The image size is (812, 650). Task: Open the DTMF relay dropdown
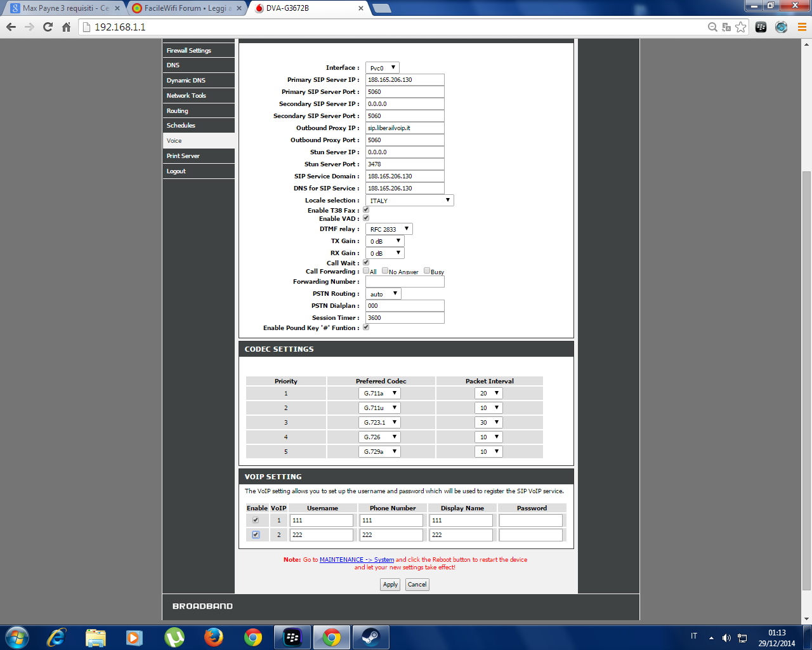tap(389, 229)
